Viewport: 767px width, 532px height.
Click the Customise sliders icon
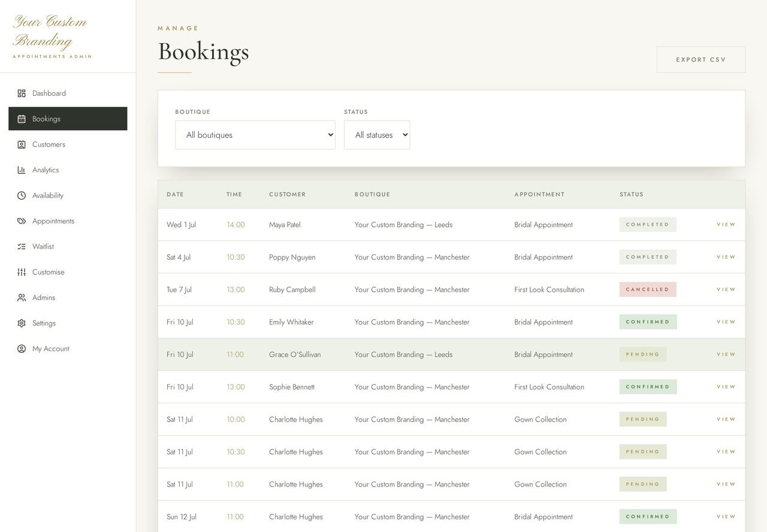pos(22,272)
